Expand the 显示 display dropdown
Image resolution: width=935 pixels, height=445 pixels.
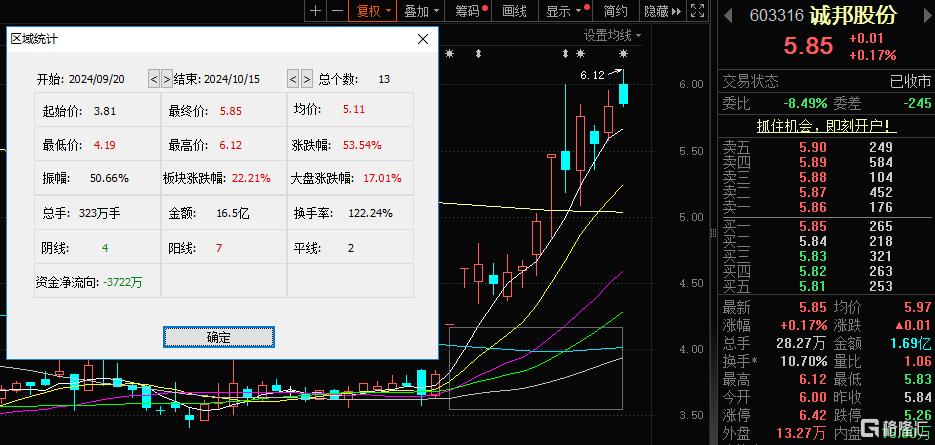click(x=566, y=11)
